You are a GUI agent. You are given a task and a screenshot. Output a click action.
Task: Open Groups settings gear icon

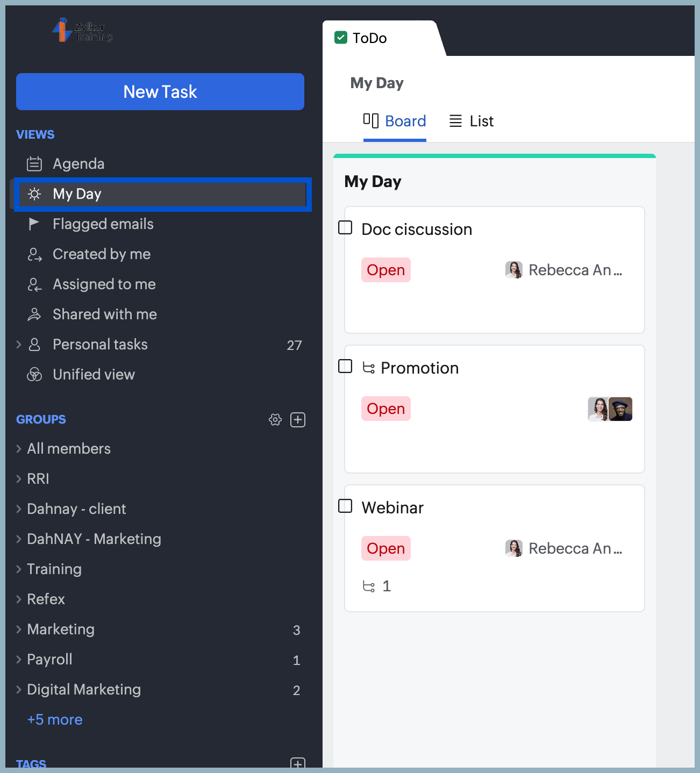tap(275, 420)
